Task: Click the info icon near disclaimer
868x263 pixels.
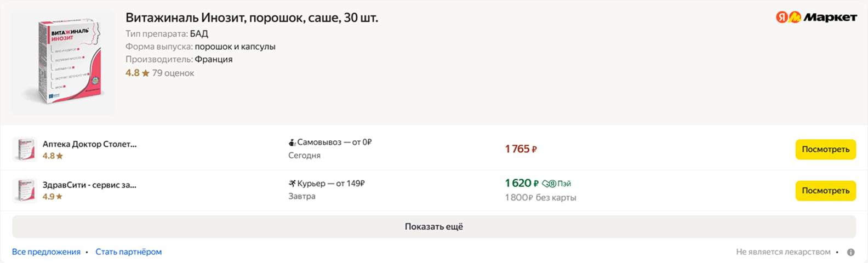Action: click(850, 253)
